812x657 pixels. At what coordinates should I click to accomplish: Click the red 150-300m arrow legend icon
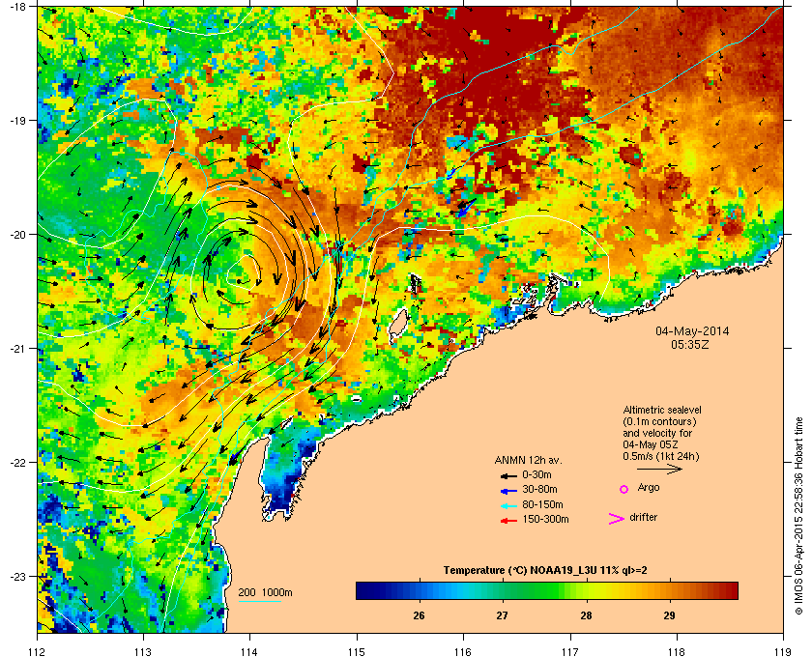pos(508,521)
